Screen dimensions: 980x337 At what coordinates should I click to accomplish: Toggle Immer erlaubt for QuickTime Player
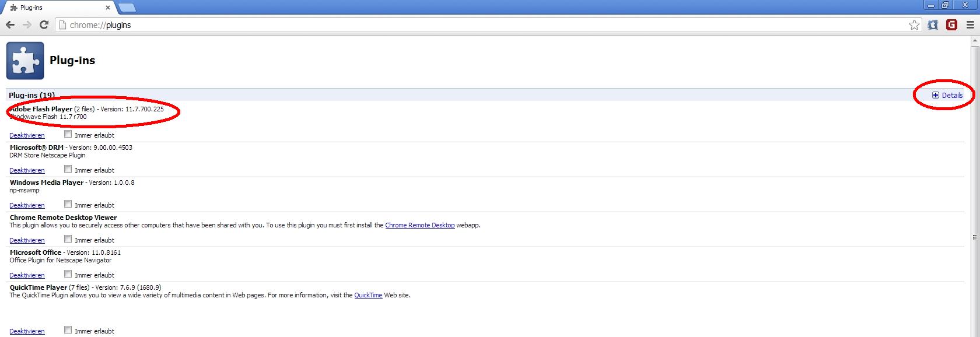(68, 330)
